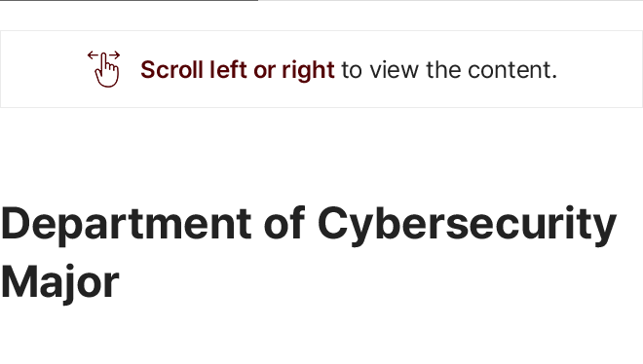Click the word 'Cybersecurity' in the heading

tap(467, 225)
